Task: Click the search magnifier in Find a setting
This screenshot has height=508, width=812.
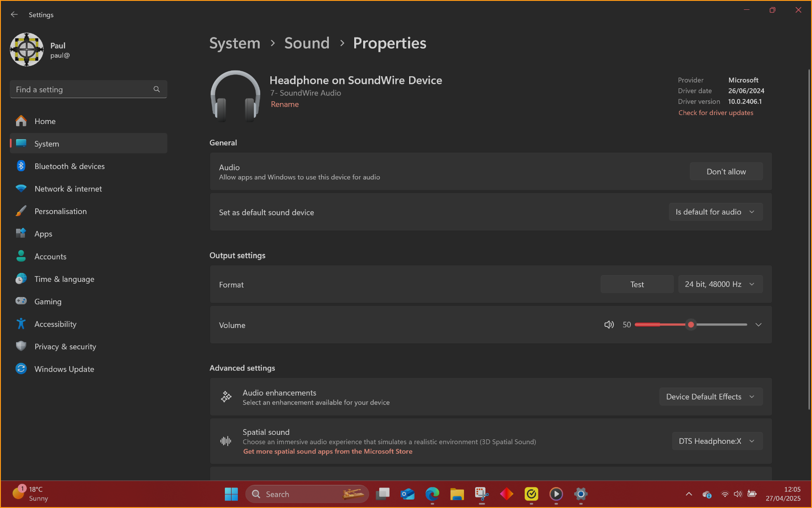Action: [157, 89]
